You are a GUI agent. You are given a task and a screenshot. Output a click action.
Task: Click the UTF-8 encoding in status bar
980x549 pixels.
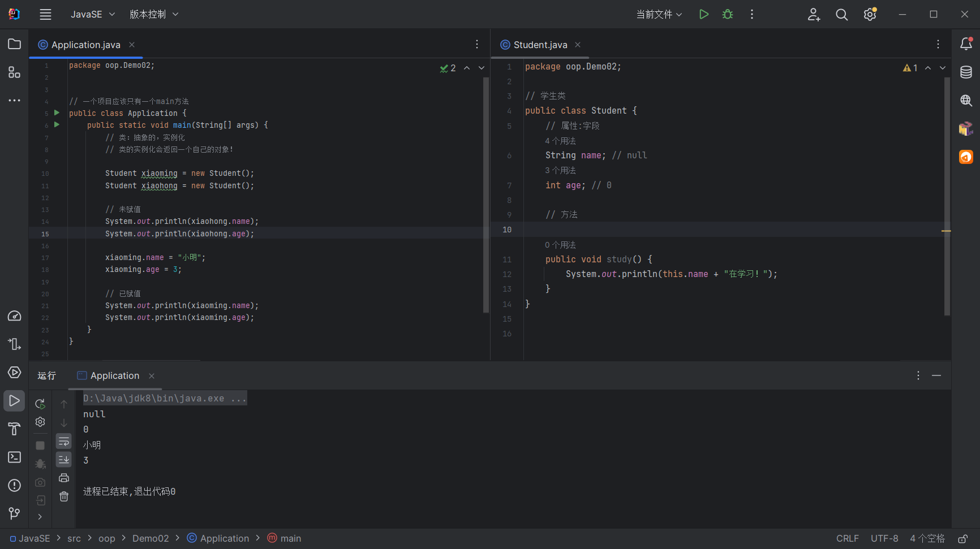(884, 538)
